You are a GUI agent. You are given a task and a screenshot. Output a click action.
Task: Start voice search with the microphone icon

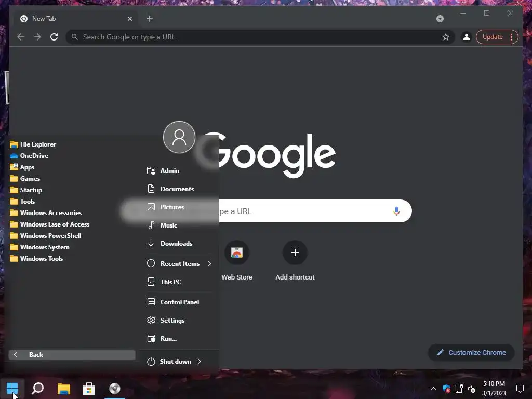pyautogui.click(x=396, y=211)
